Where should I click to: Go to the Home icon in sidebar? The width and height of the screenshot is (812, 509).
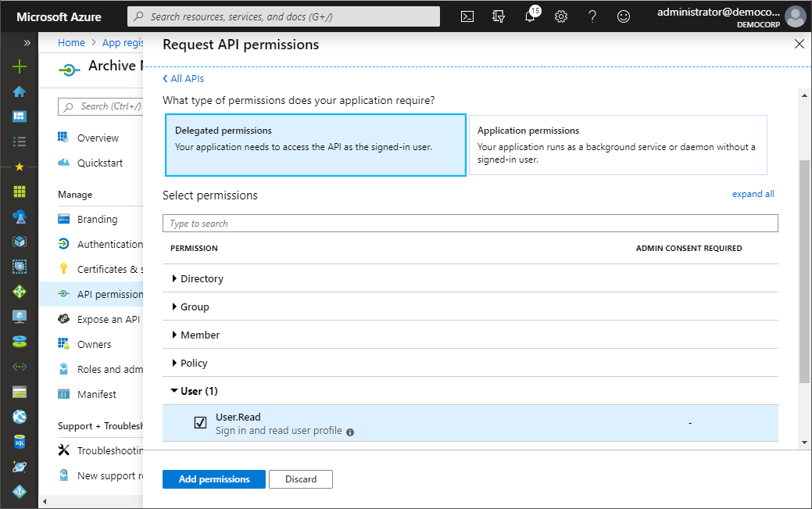[x=20, y=91]
